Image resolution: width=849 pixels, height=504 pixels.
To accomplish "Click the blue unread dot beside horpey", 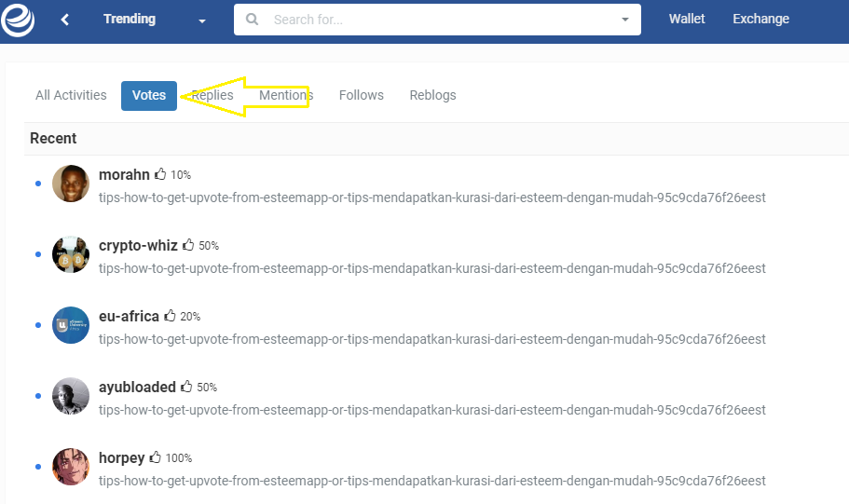I will click(x=38, y=467).
